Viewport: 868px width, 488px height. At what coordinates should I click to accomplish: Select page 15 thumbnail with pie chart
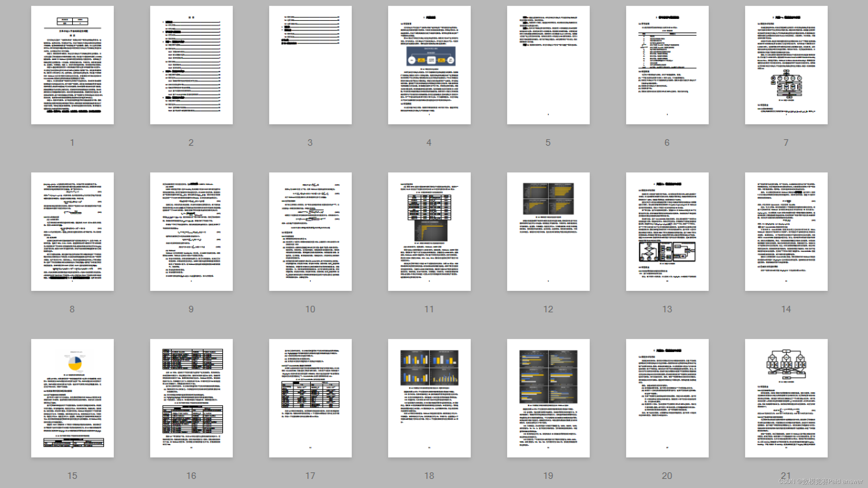pos(72,398)
